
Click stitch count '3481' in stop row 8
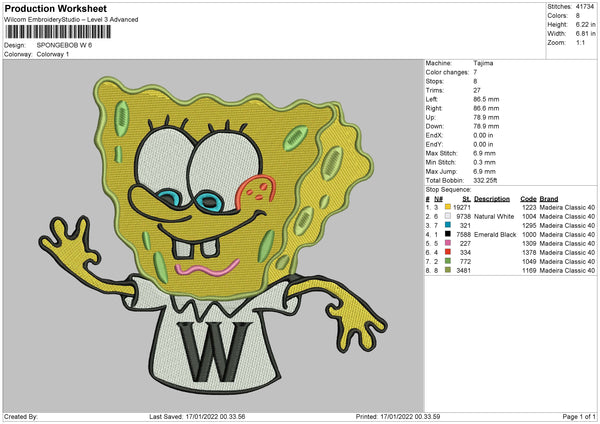pos(463,271)
